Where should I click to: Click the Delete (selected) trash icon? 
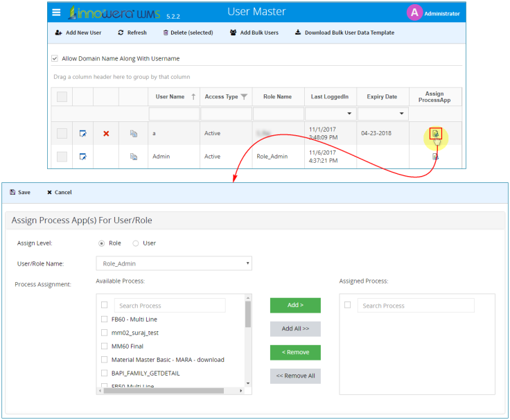pos(166,33)
